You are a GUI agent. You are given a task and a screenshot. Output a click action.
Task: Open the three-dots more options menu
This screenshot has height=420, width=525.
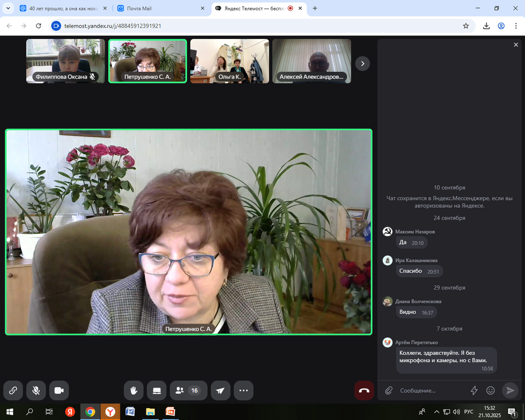244,390
